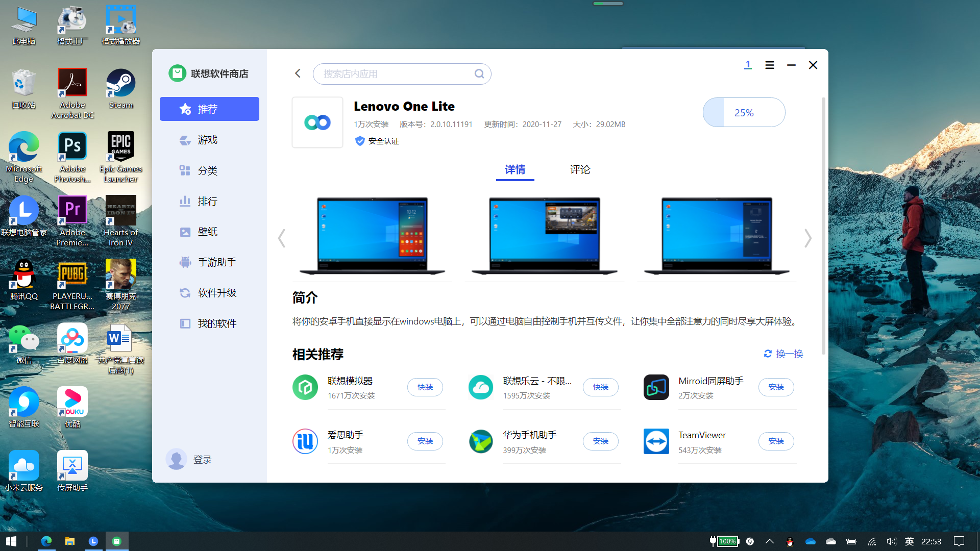The image size is (980, 551).
Task: Click 安装 for Mirroid同屏助手
Action: [x=776, y=387]
